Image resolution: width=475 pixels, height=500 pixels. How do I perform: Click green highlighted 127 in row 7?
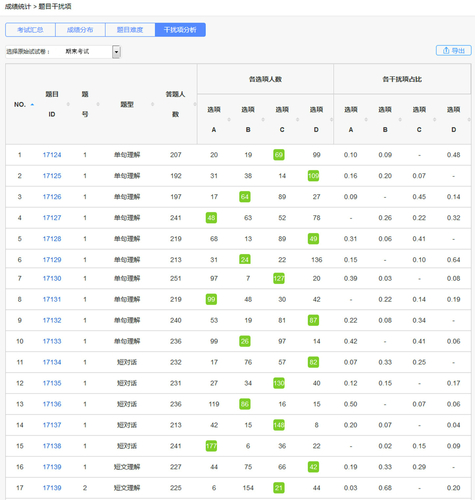coord(279,278)
